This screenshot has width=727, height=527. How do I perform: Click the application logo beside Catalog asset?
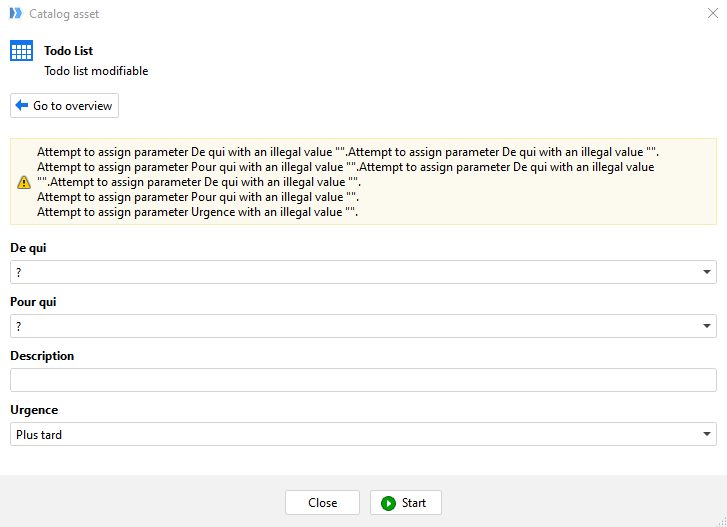point(16,13)
